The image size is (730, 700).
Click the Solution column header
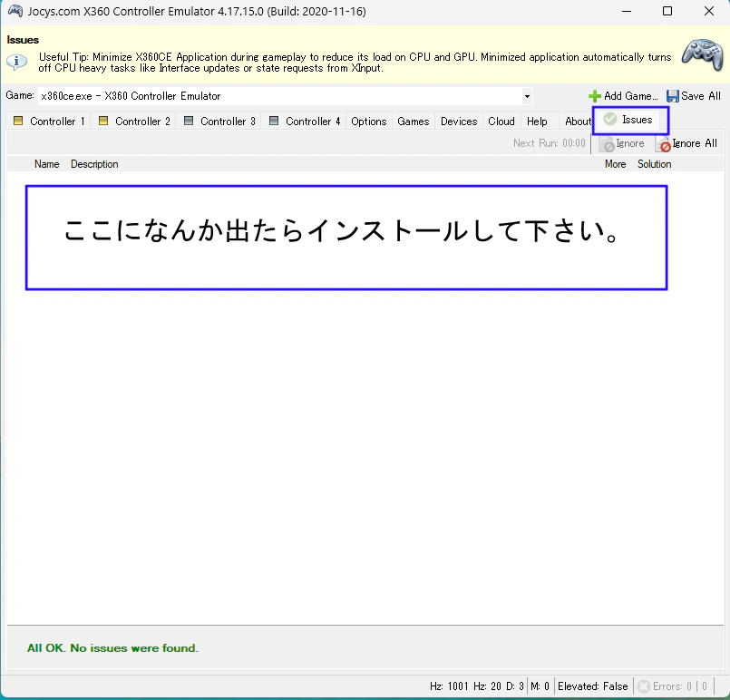654,164
